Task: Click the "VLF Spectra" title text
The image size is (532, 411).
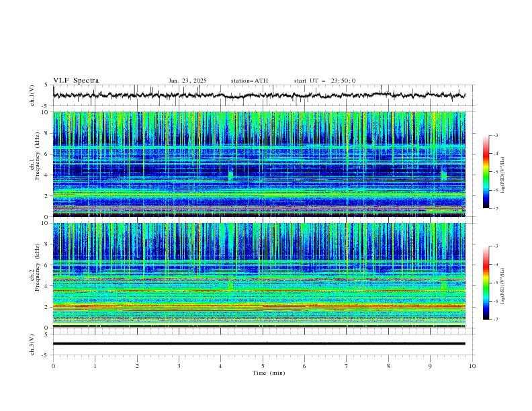Action: point(76,81)
